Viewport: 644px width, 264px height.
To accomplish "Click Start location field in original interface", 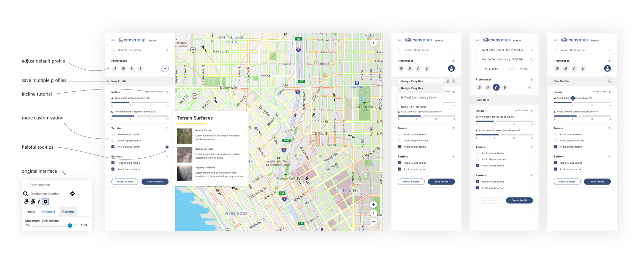I will (40, 185).
